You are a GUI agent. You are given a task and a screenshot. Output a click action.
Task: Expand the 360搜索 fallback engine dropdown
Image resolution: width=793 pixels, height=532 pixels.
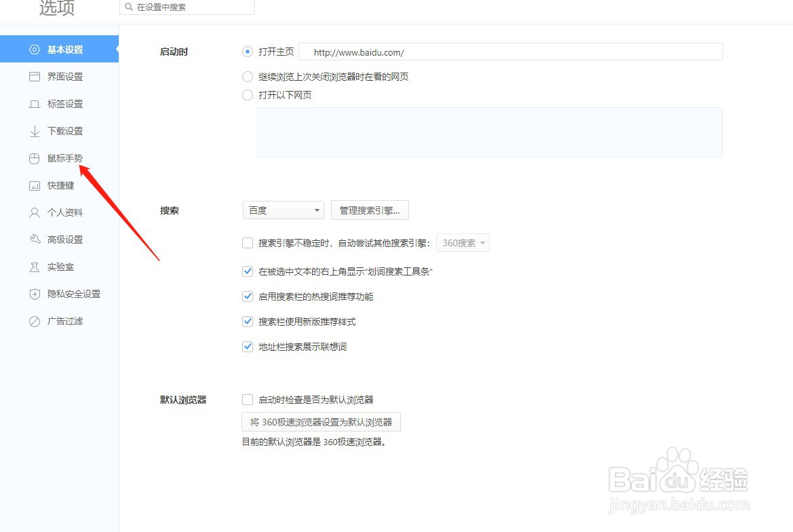463,242
